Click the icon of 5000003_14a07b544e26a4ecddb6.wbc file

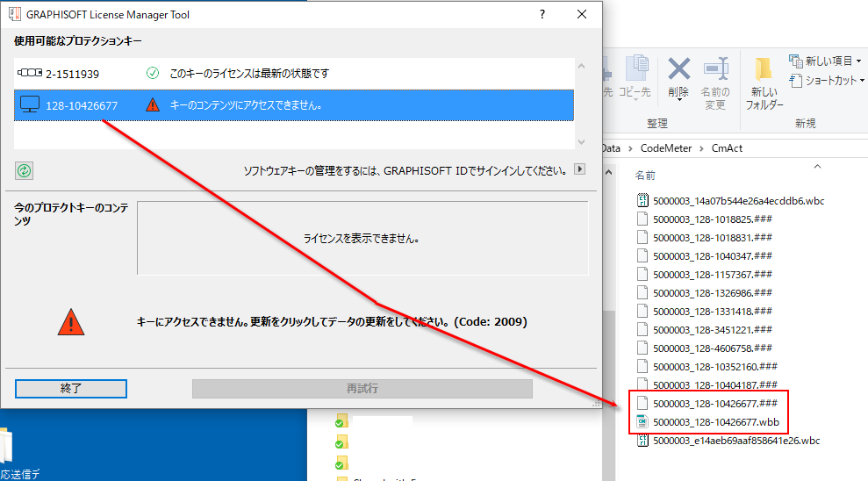[642, 200]
